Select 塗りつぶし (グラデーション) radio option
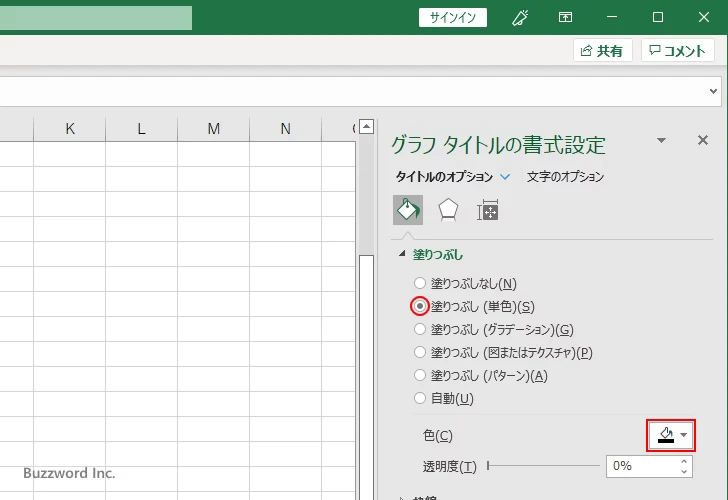The width and height of the screenshot is (728, 500). pos(421,329)
